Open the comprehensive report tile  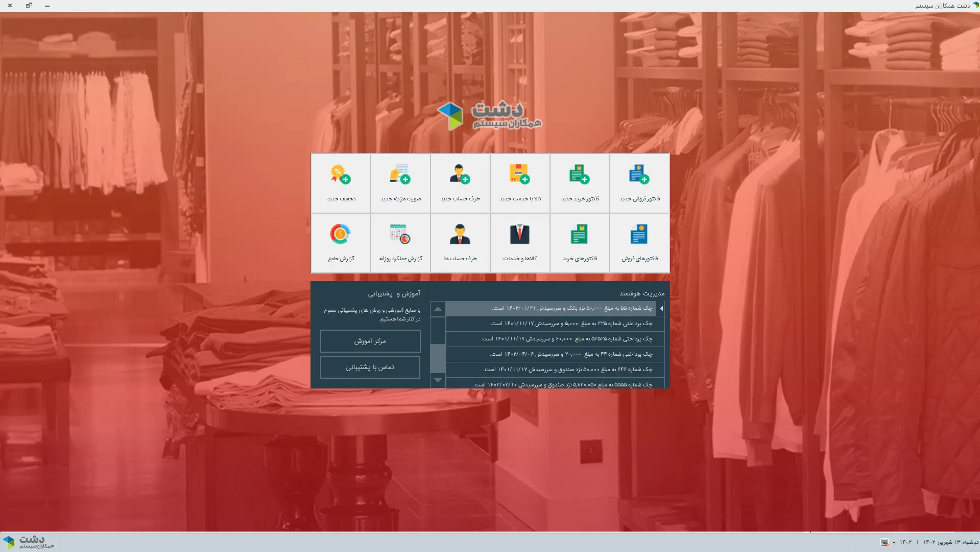[x=341, y=243]
